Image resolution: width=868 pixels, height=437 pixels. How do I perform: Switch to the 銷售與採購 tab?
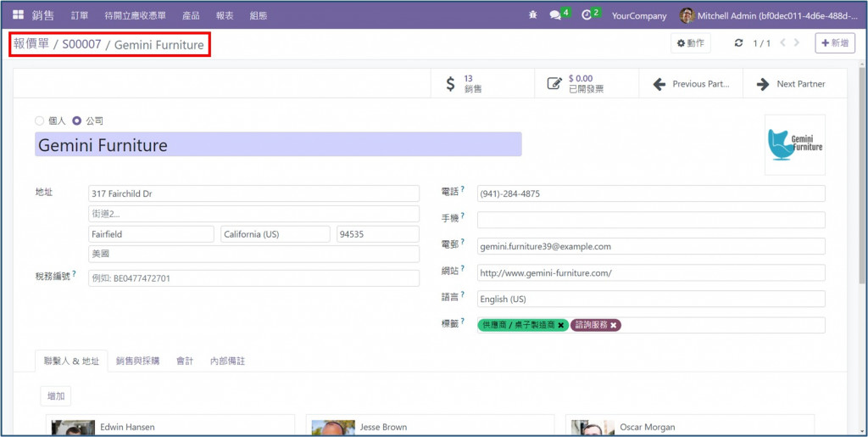138,361
